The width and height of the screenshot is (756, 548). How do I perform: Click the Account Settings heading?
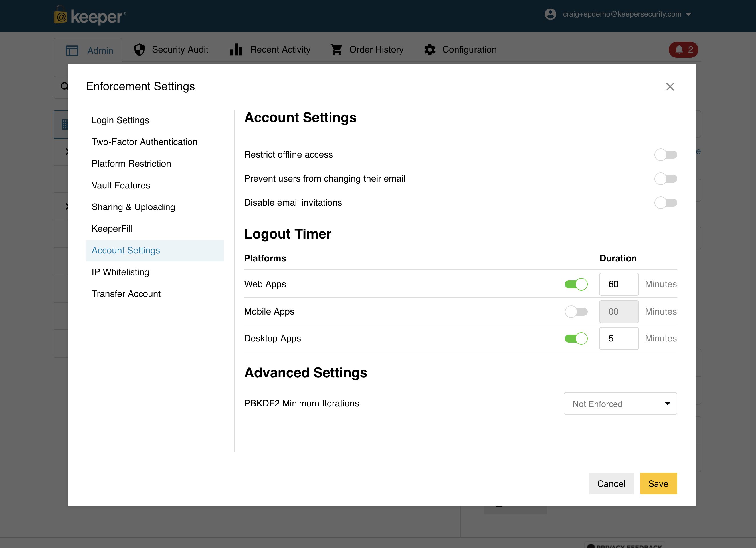coord(300,118)
